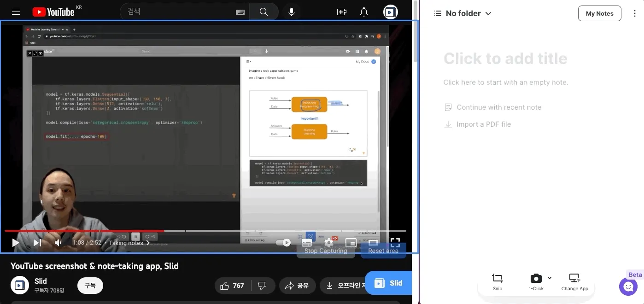Click the subscriber count '구독자 708명'
The image size is (644, 304).
click(x=49, y=291)
